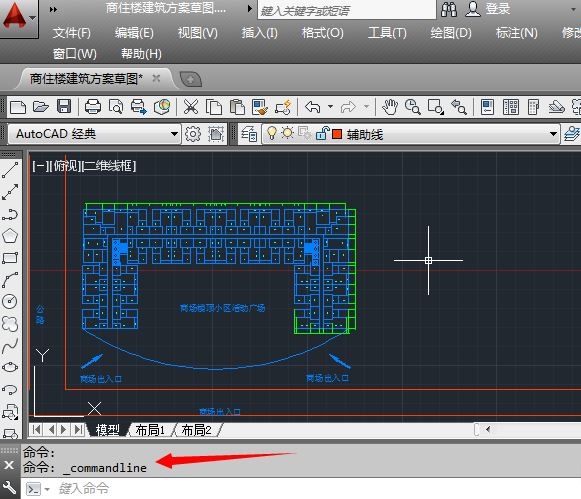Image resolution: width=581 pixels, height=499 pixels.
Task: Open Workspace Settings gear icon
Action: click(193, 134)
